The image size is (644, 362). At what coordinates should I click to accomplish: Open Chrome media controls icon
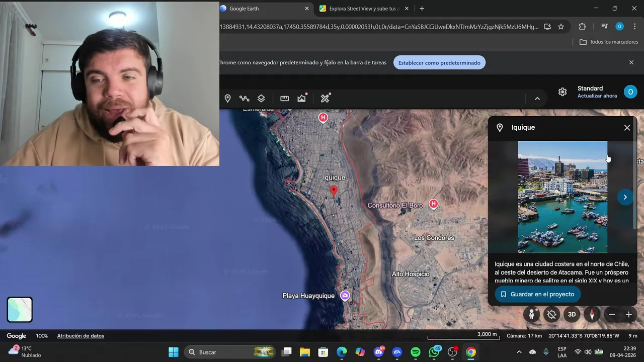(604, 27)
